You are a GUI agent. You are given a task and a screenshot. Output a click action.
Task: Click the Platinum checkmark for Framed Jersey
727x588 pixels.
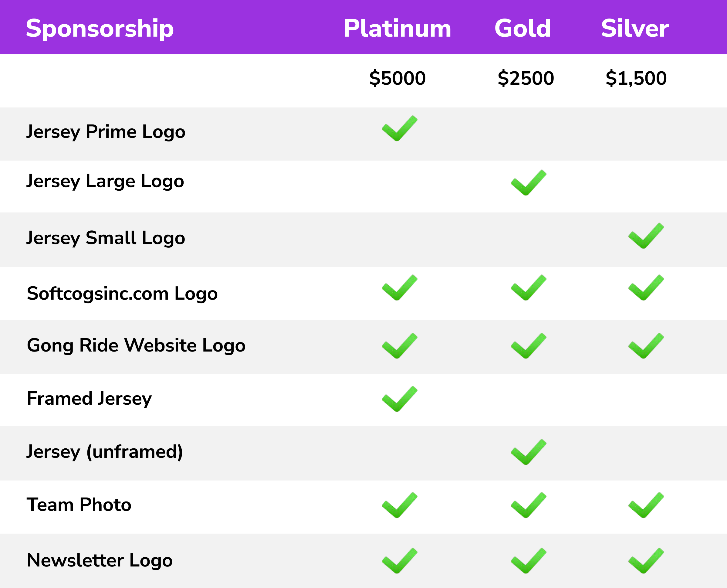tap(400, 399)
